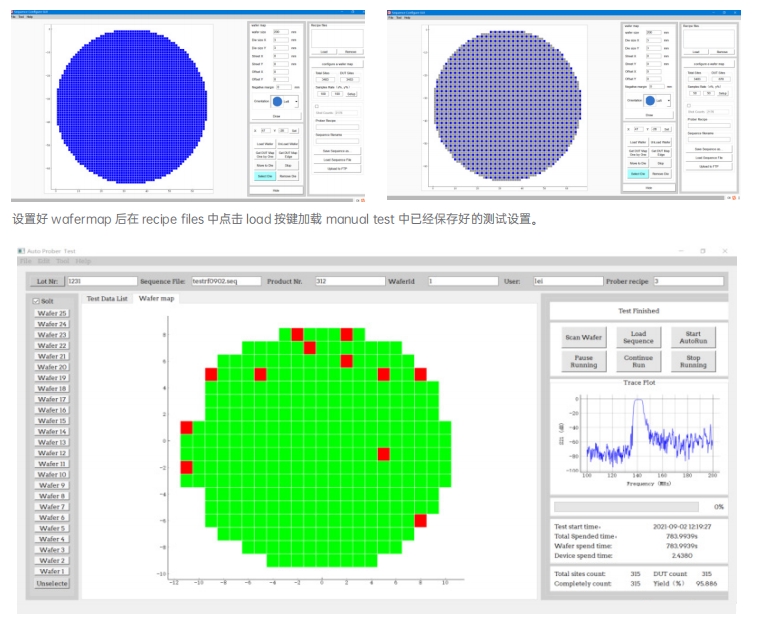Open Orientation dropdown in right configurator window
The height and width of the screenshot is (621, 761).
click(x=666, y=101)
